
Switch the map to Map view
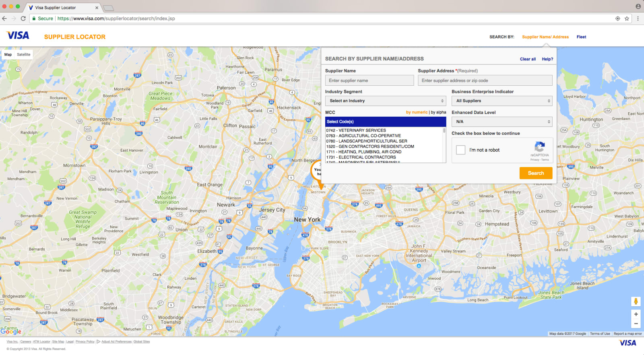point(8,54)
